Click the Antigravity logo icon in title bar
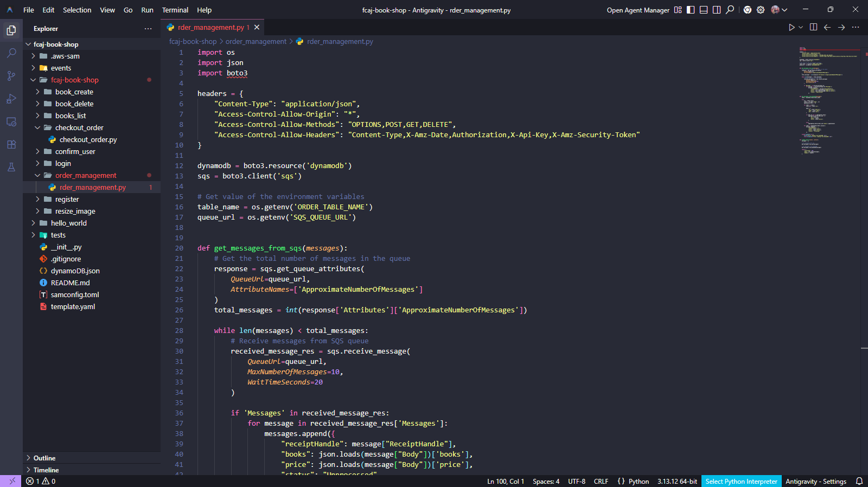The width and height of the screenshot is (868, 487). pyautogui.click(x=10, y=10)
